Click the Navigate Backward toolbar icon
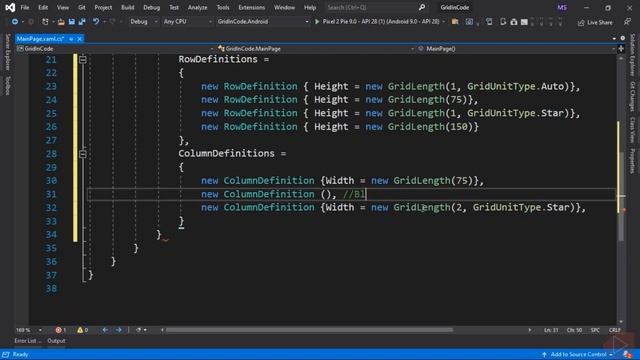The width and height of the screenshot is (640, 360). click(x=14, y=22)
